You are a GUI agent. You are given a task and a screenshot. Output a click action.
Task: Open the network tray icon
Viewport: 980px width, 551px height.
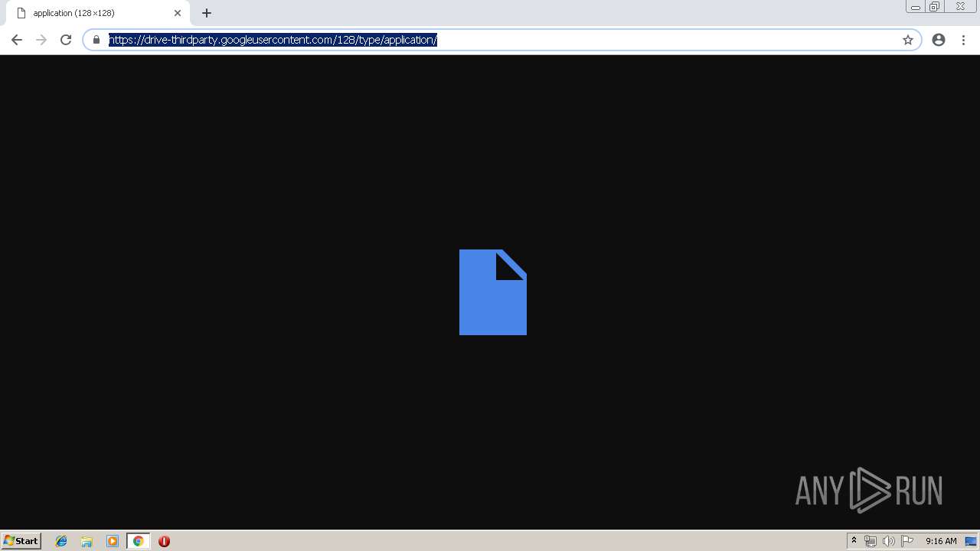click(871, 541)
